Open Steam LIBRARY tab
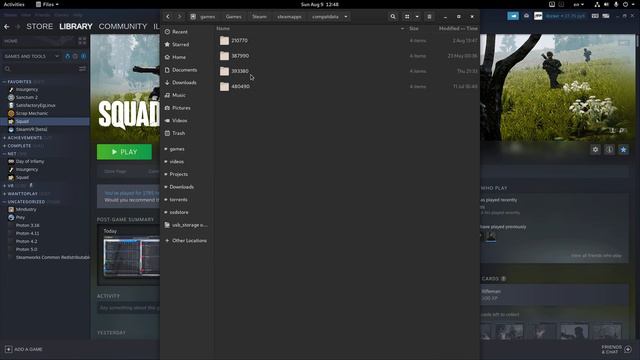640x360 pixels. click(x=76, y=27)
